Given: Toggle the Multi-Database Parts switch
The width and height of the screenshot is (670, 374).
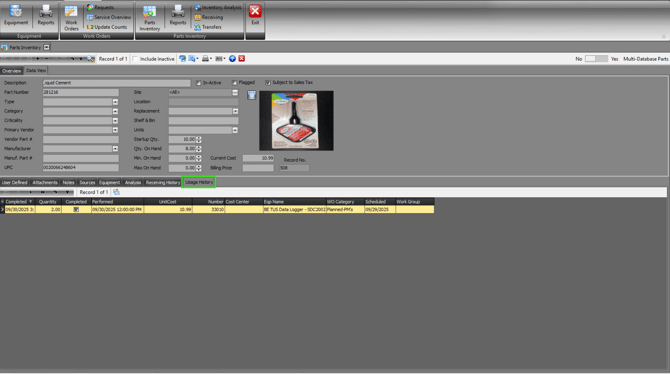Looking at the screenshot, I should click(x=596, y=59).
